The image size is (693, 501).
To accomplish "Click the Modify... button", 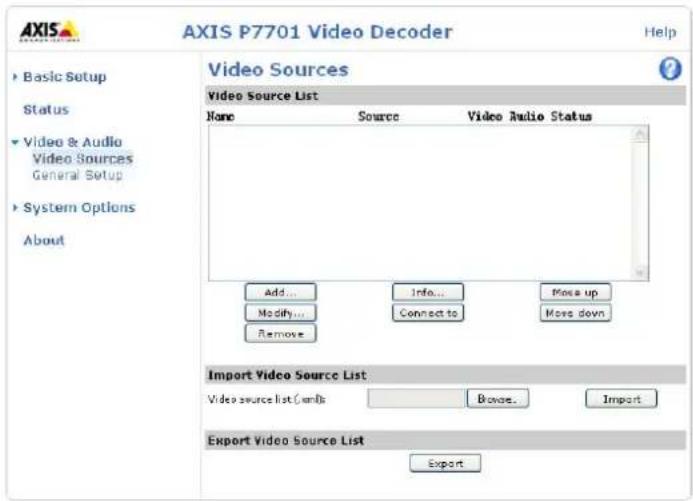I will (x=280, y=313).
